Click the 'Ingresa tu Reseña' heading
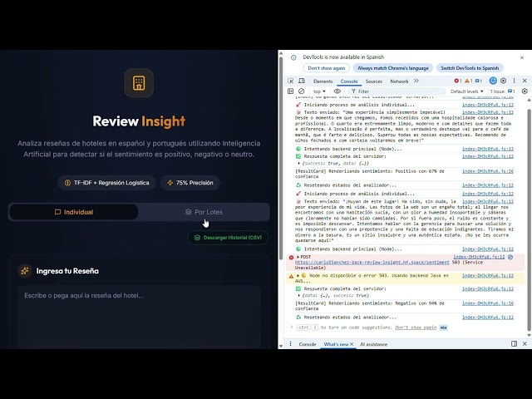532x399 pixels. (x=67, y=271)
